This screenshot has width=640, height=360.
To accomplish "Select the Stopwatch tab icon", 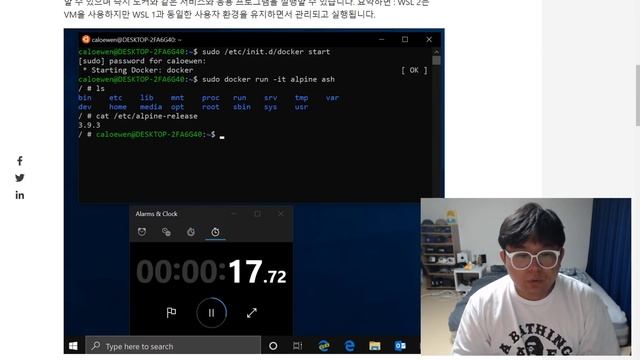I will pos(215,232).
